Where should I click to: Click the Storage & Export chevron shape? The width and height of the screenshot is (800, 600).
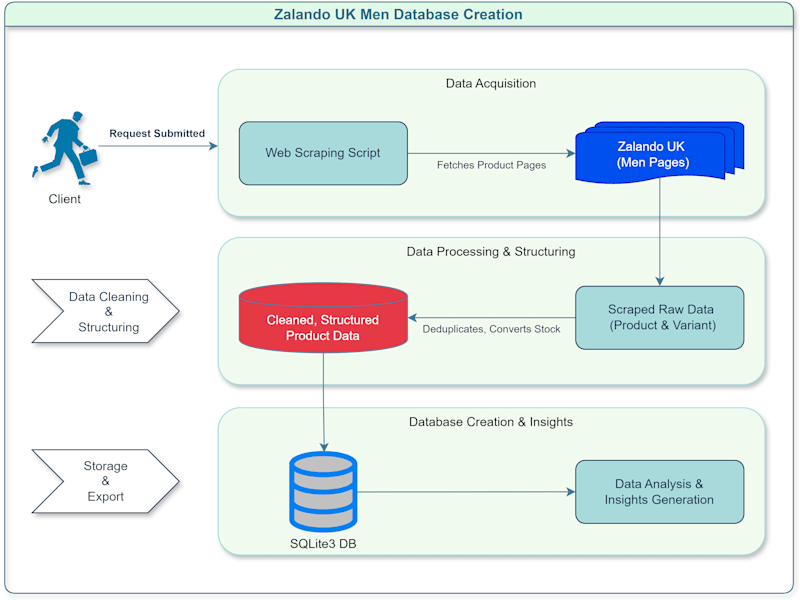coord(106,481)
